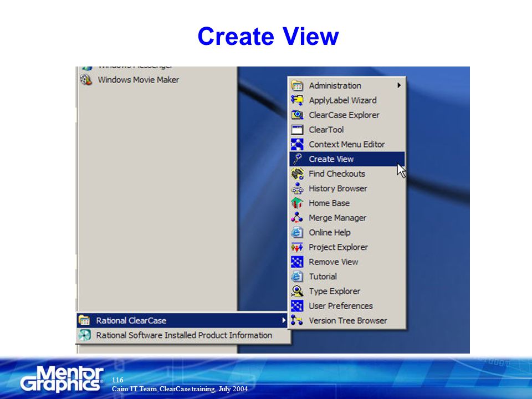Expand the Administration submenu arrow
Screen dimensions: 532x399
[400, 85]
